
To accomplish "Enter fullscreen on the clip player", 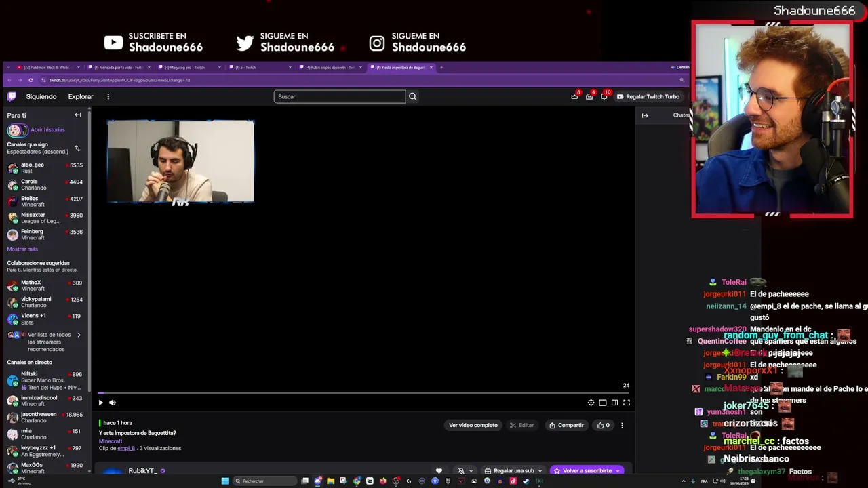I will point(627,403).
